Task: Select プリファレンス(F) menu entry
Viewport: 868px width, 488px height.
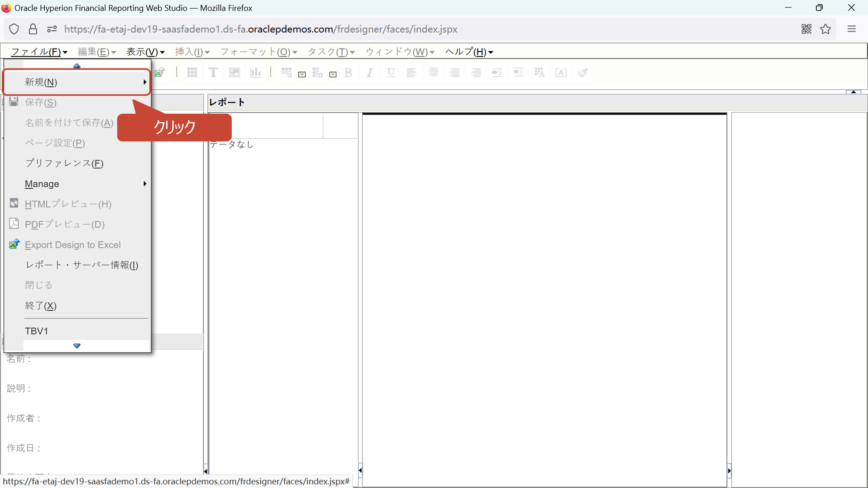Action: pyautogui.click(x=64, y=164)
